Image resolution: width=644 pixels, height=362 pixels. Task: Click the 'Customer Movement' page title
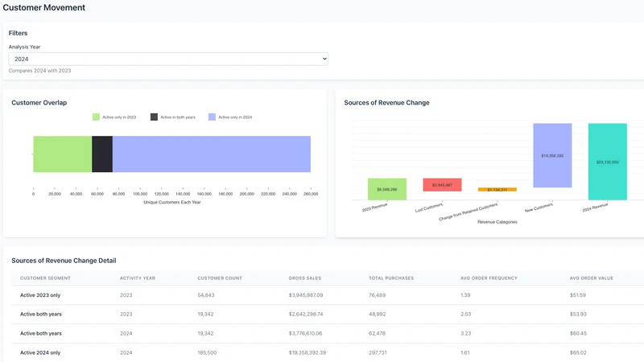(44, 7)
